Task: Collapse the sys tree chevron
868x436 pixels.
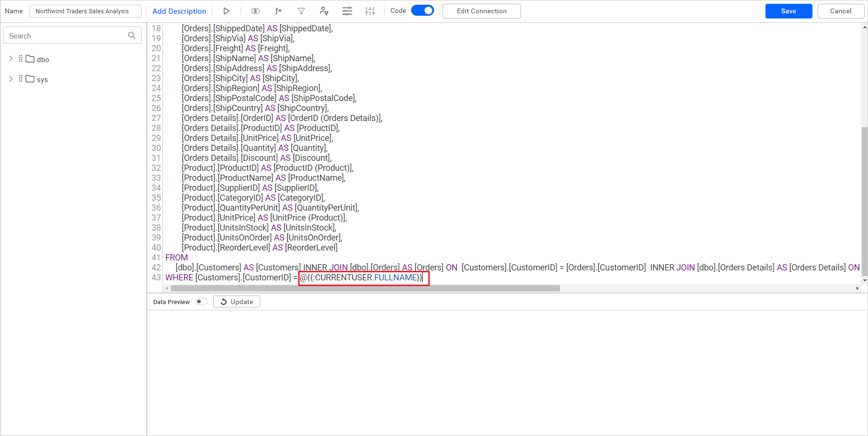Action: pos(10,79)
